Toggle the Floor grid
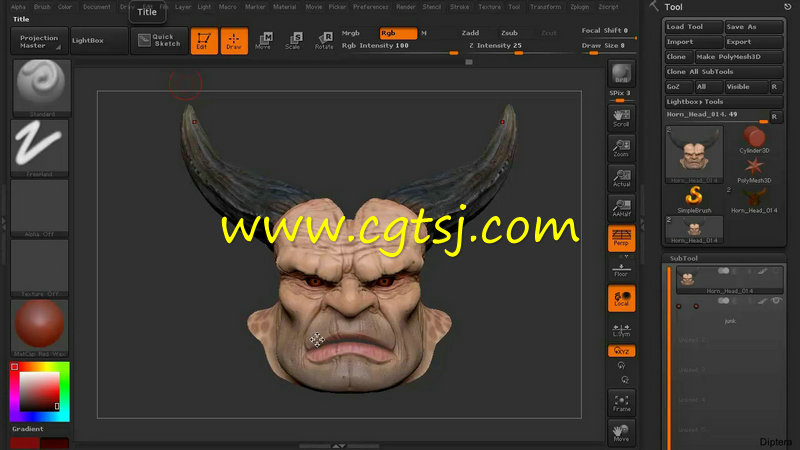 (x=621, y=269)
